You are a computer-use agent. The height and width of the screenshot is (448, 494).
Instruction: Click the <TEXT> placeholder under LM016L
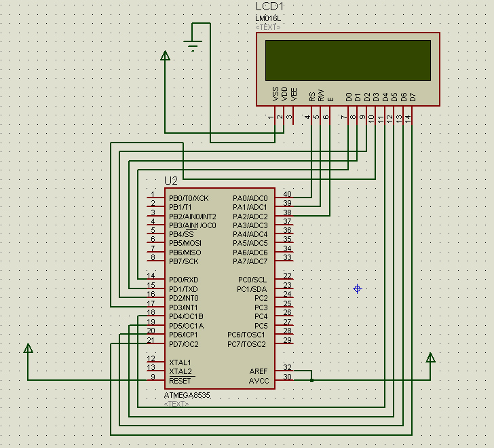coord(268,27)
